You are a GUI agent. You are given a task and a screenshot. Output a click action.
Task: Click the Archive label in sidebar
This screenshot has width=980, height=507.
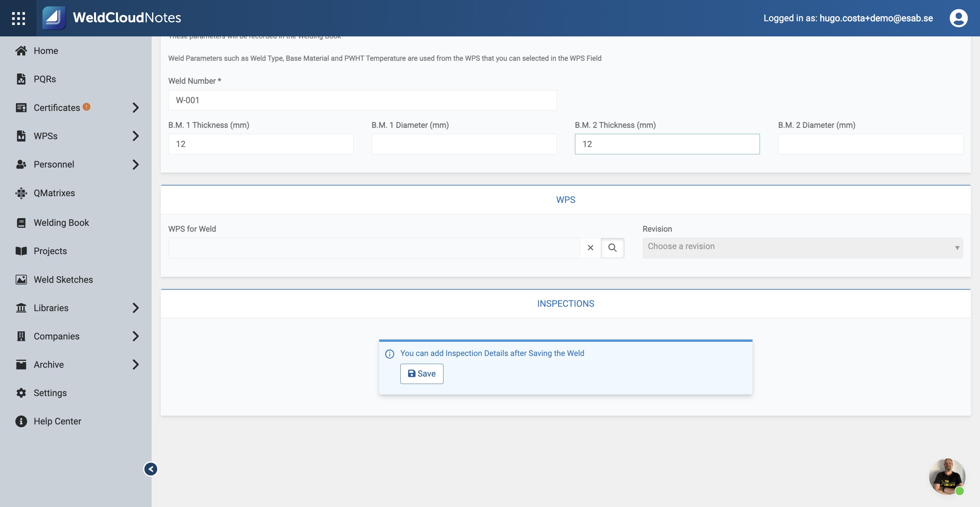[49, 364]
